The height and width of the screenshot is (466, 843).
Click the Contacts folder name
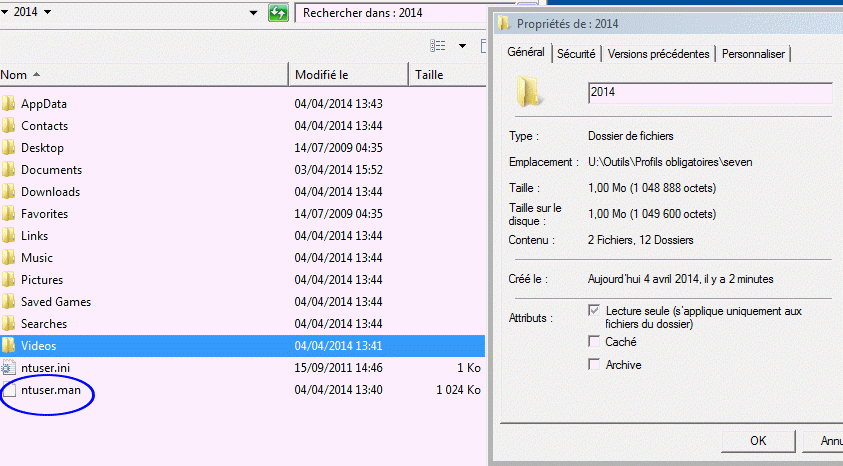(x=45, y=126)
